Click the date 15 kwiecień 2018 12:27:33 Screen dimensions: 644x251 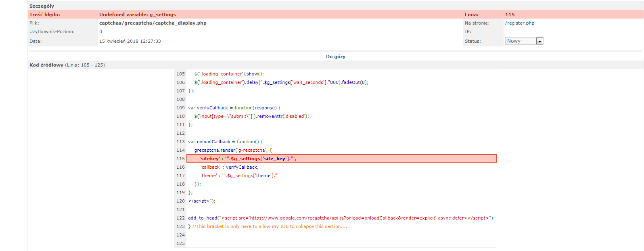(130, 41)
